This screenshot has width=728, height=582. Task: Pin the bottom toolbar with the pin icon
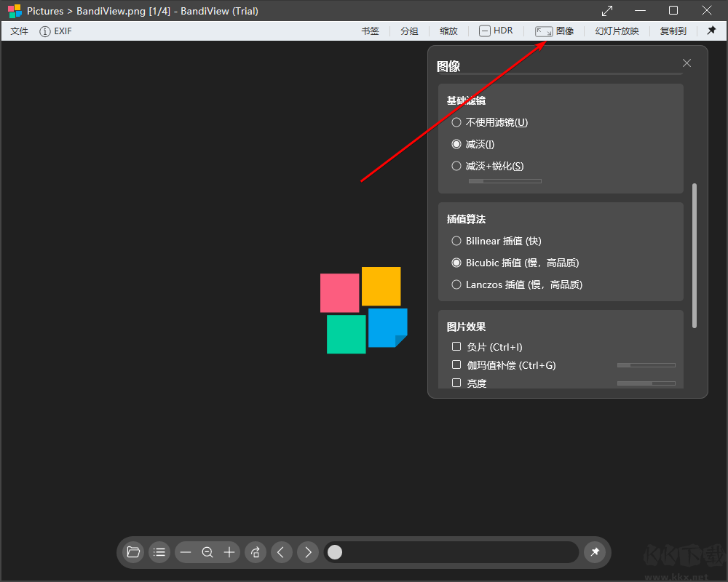pyautogui.click(x=596, y=552)
